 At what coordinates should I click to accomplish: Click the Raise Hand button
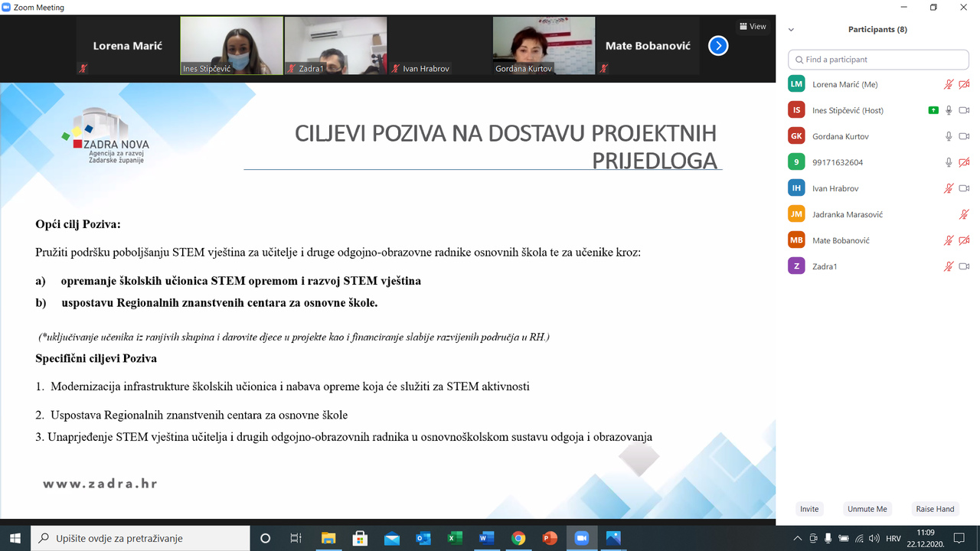click(x=935, y=509)
